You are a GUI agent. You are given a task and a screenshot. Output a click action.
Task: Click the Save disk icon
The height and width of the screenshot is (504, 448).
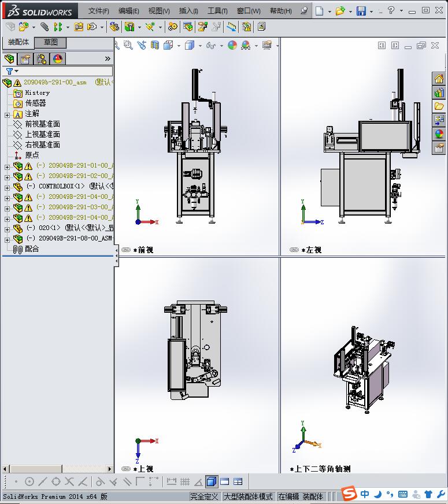point(361,11)
